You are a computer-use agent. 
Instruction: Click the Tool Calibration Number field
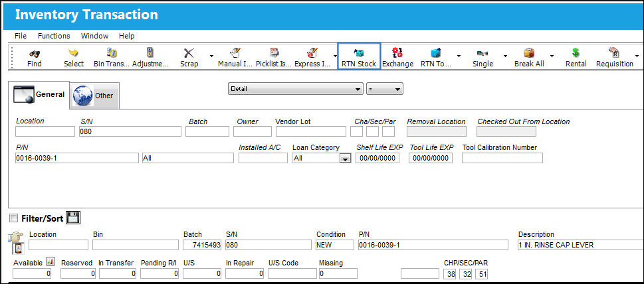[x=502, y=158]
